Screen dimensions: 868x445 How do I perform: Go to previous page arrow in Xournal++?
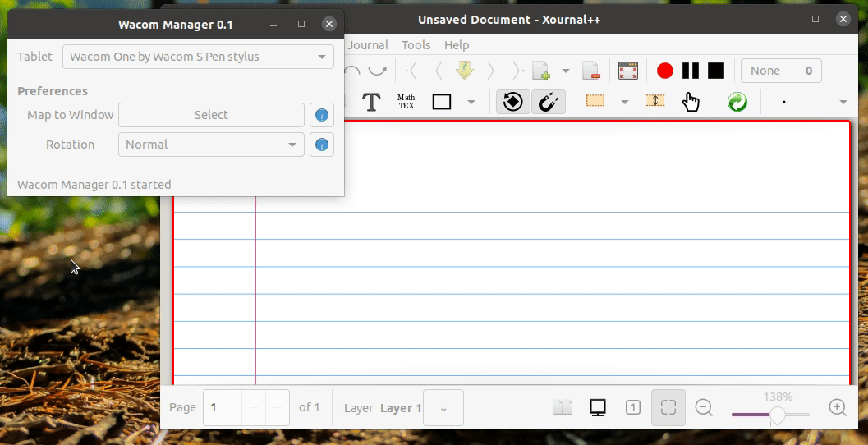click(x=439, y=71)
